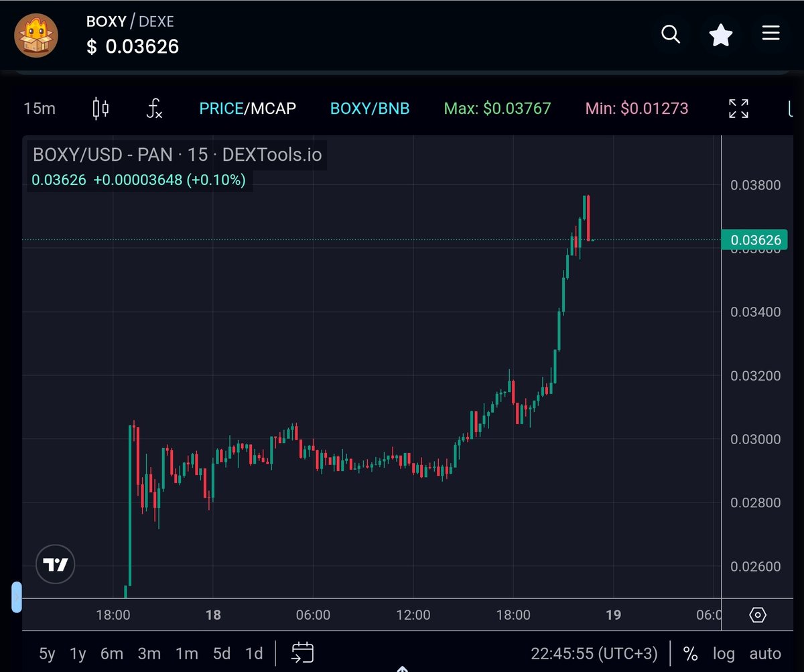Click the BOXY / DEXE pair title

(x=130, y=21)
